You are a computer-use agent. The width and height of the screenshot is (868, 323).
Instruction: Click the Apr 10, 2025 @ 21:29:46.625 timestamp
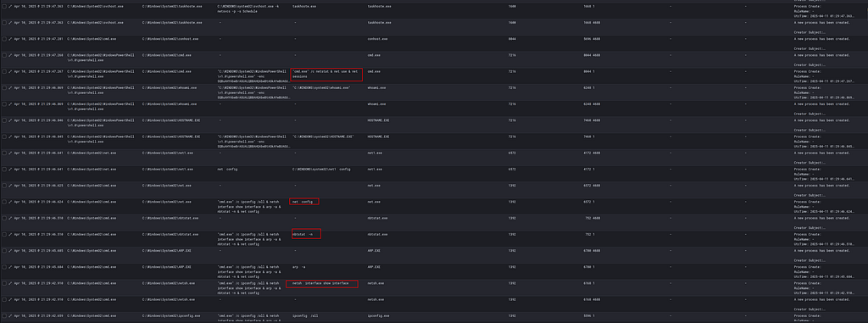pyautogui.click(x=38, y=185)
